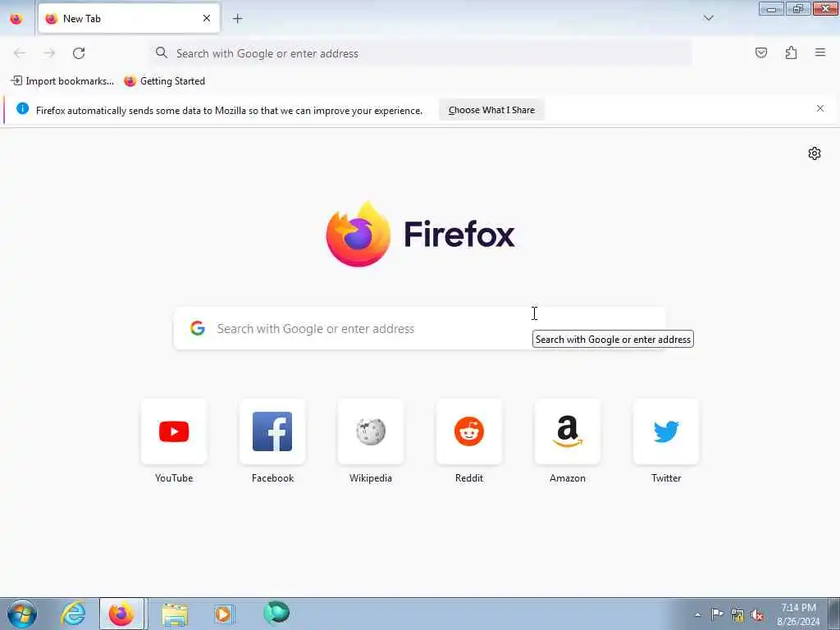Open the YouTube shortcut tile
840x630 pixels.
174,431
